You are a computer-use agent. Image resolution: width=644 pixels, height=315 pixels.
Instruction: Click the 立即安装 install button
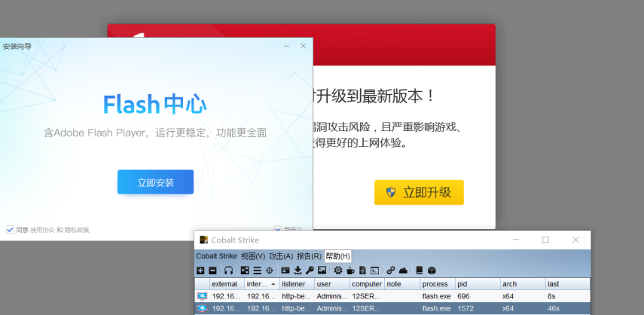pos(155,182)
